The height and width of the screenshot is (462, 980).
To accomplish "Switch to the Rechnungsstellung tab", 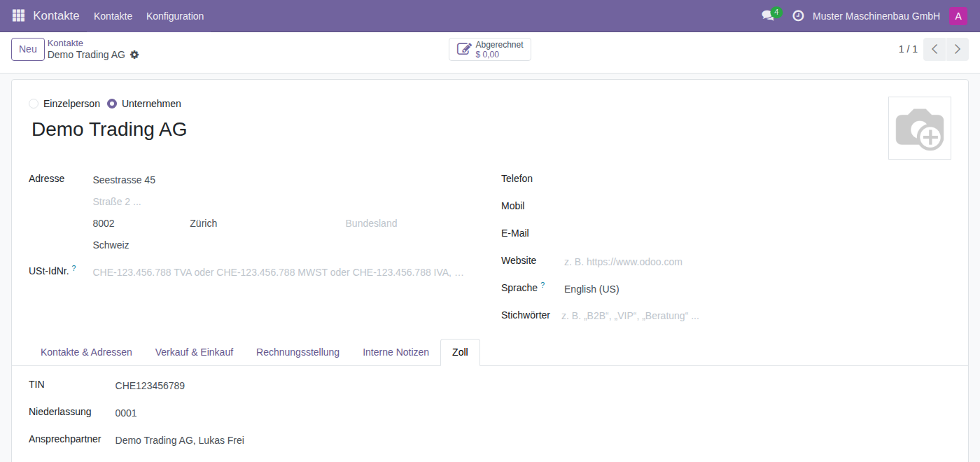I will point(297,352).
